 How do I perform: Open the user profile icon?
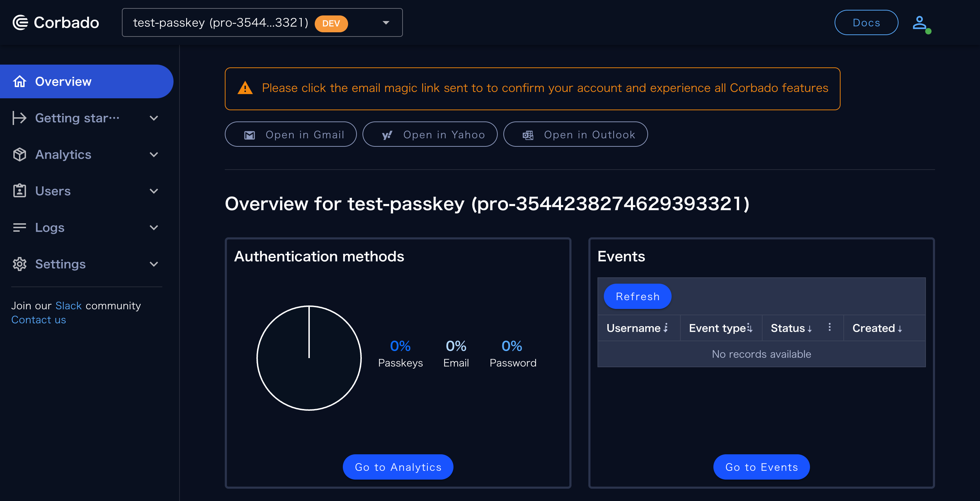920,23
